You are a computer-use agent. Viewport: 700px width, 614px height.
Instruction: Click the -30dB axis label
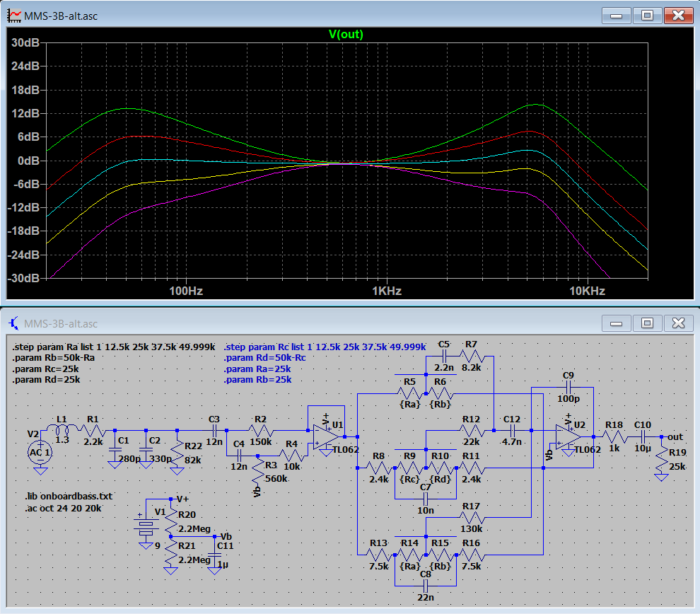click(x=23, y=278)
